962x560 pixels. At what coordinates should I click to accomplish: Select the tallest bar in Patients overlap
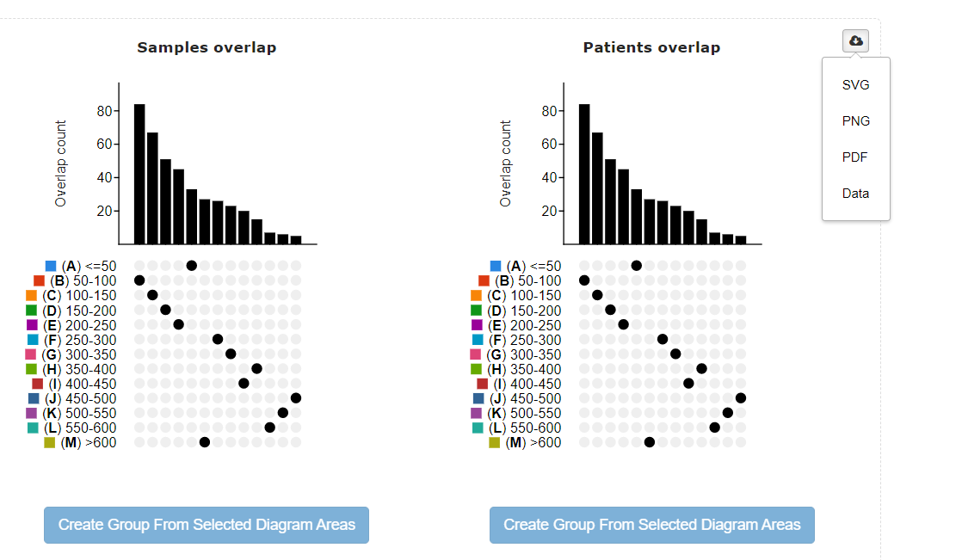pyautogui.click(x=585, y=172)
